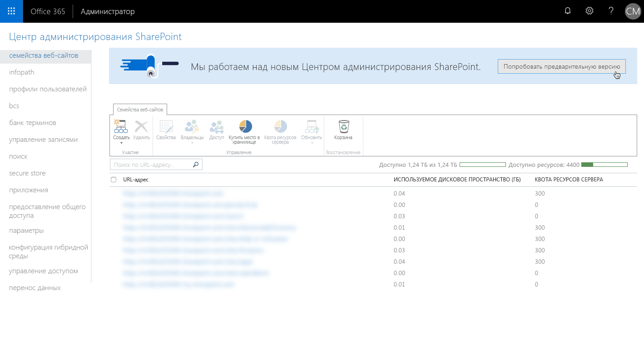Tick the select-all checkbox beside URL-адрес
Viewport: 644px width, 341px height.
(x=114, y=180)
